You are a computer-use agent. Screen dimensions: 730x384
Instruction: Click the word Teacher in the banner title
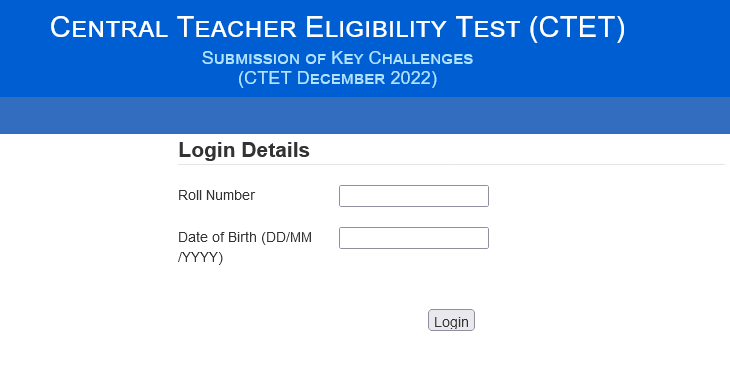click(237, 27)
